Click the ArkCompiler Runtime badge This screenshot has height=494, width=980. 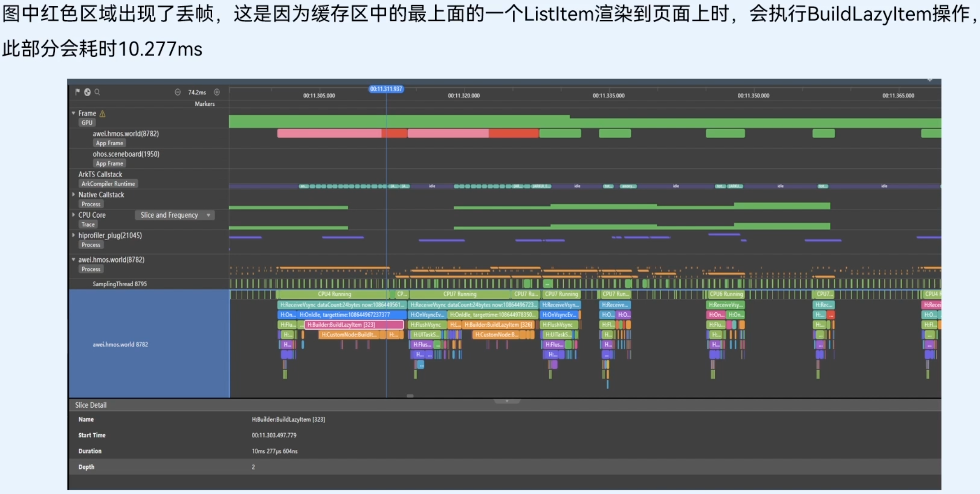[x=108, y=184]
